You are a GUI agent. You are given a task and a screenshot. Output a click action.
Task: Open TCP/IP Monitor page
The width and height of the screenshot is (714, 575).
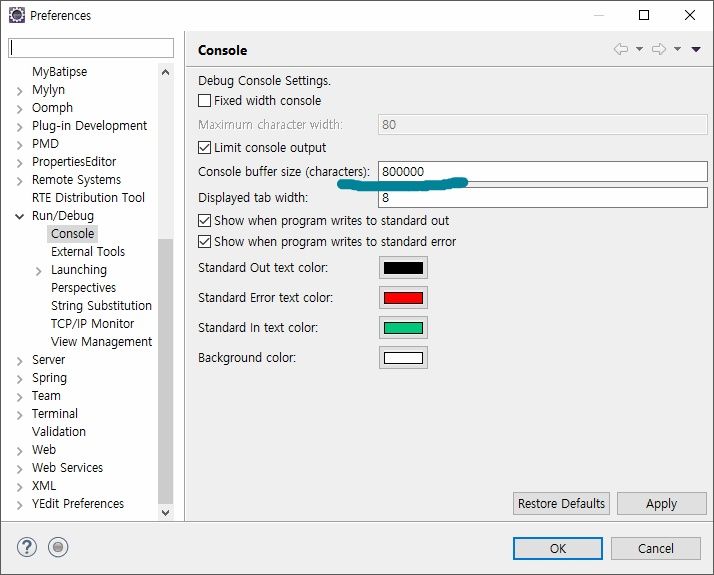(x=92, y=324)
